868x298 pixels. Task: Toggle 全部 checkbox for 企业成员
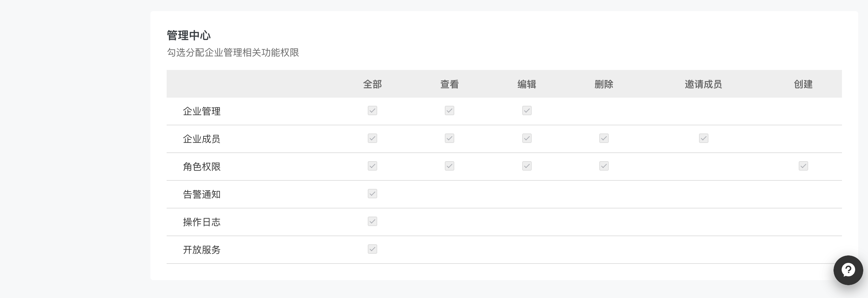[372, 138]
